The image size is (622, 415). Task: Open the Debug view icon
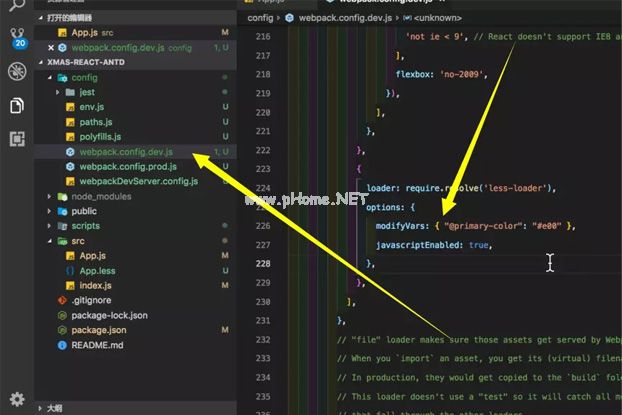tap(16, 72)
